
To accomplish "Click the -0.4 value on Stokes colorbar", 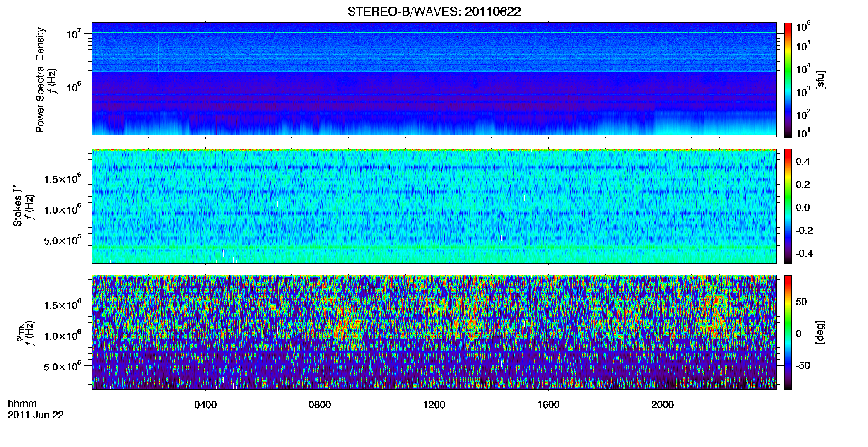I will coord(804,253).
